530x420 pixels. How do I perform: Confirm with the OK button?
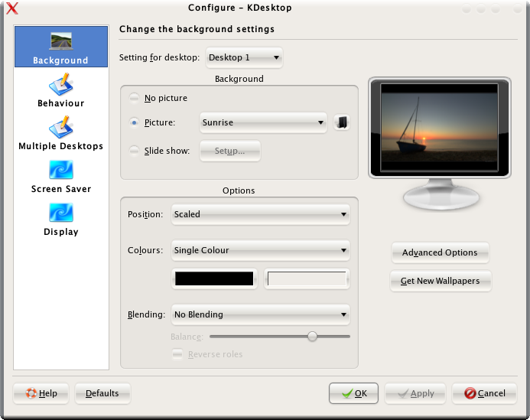click(x=353, y=393)
